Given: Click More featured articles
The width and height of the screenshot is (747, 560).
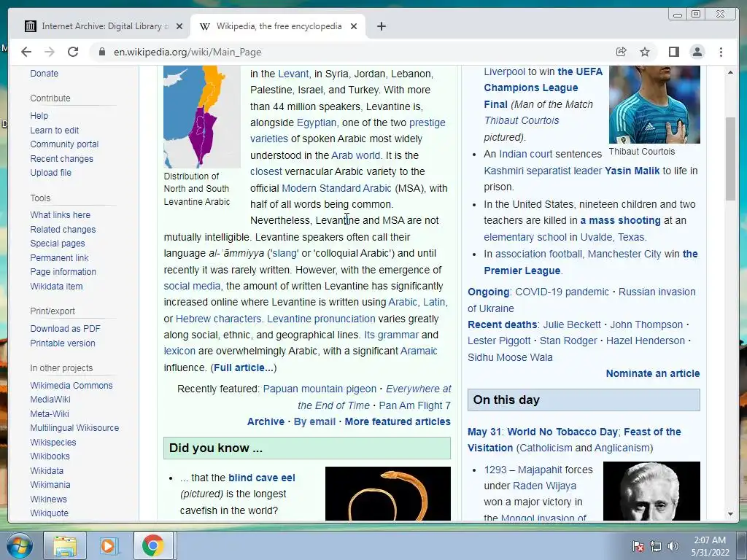Looking at the screenshot, I should [398, 421].
